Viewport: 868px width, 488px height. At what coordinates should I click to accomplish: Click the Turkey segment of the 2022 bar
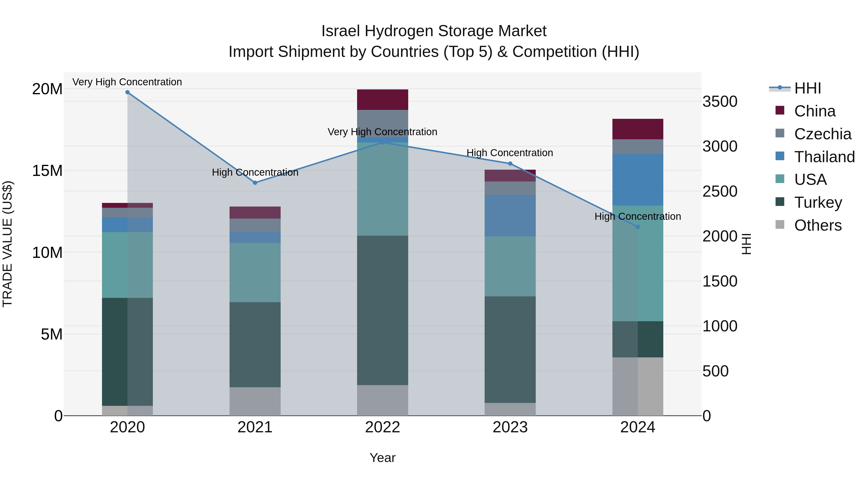(x=382, y=310)
